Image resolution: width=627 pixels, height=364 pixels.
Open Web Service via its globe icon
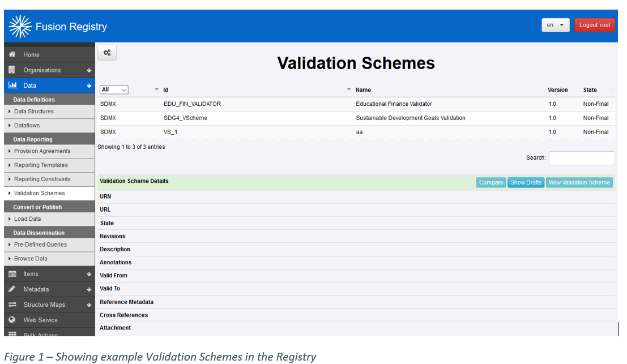click(x=11, y=320)
